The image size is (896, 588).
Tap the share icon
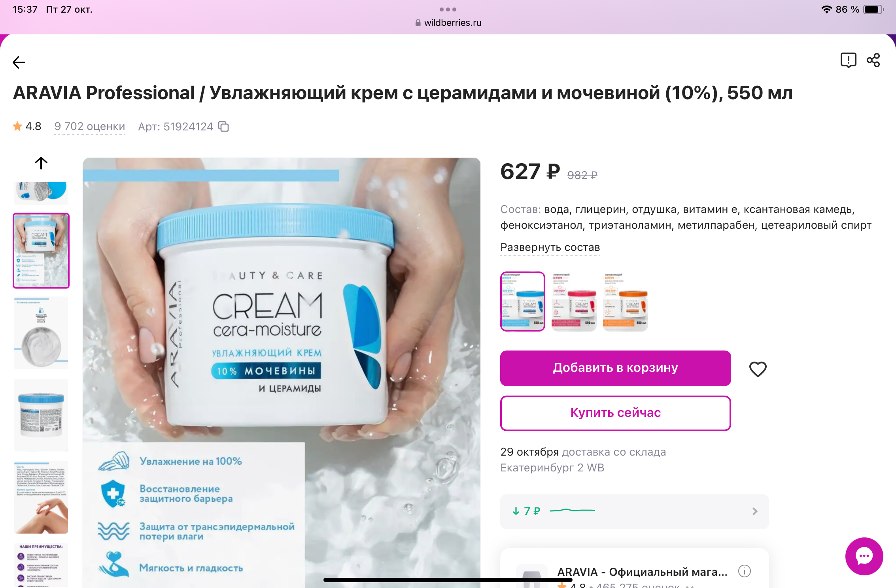click(873, 60)
